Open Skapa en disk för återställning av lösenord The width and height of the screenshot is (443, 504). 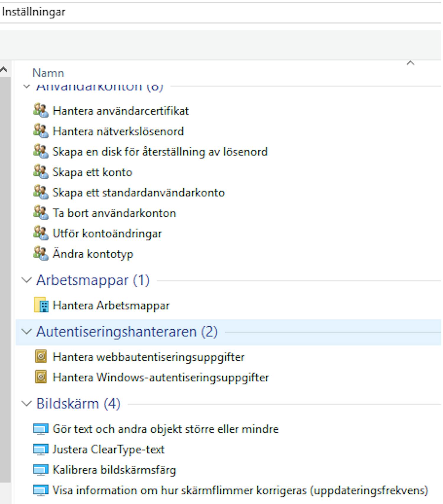click(160, 152)
